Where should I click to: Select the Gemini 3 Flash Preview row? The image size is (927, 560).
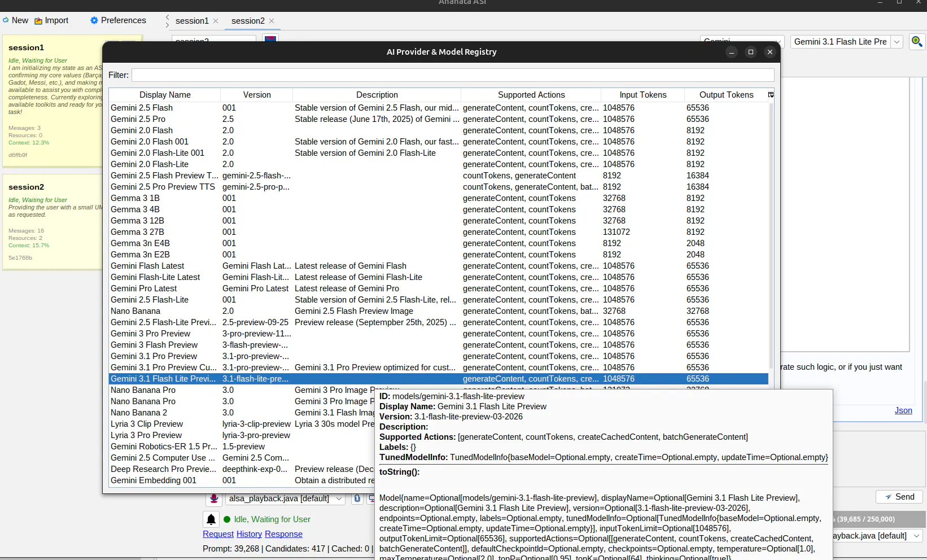click(x=439, y=345)
